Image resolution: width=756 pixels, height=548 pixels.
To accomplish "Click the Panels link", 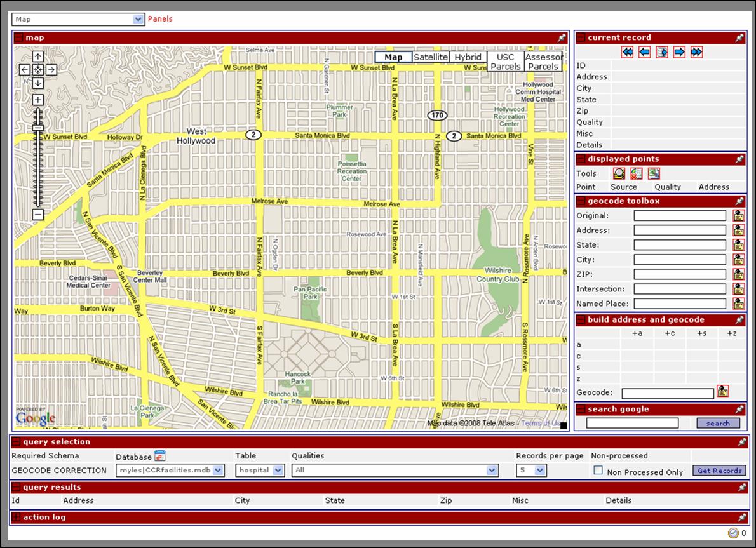I will [160, 19].
